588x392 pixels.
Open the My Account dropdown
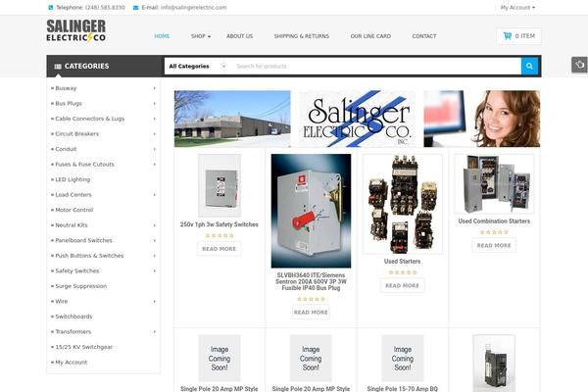coord(517,8)
